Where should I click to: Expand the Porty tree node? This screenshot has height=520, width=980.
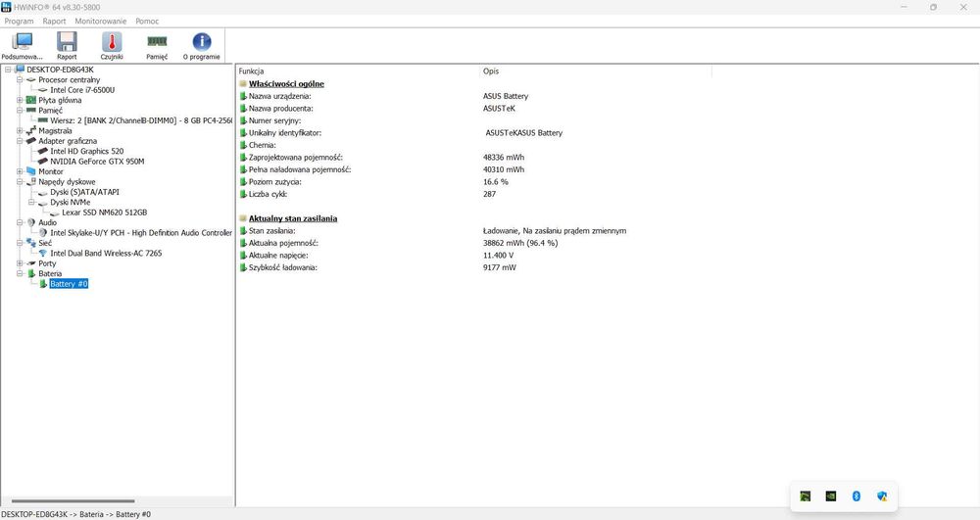[20, 263]
